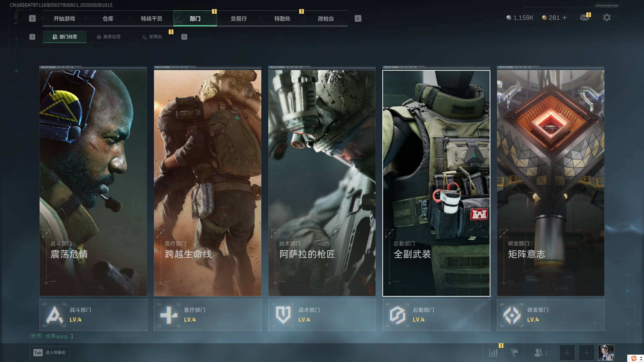
Task: Open the 战斗部门 LV.4 panel
Action: click(93, 315)
